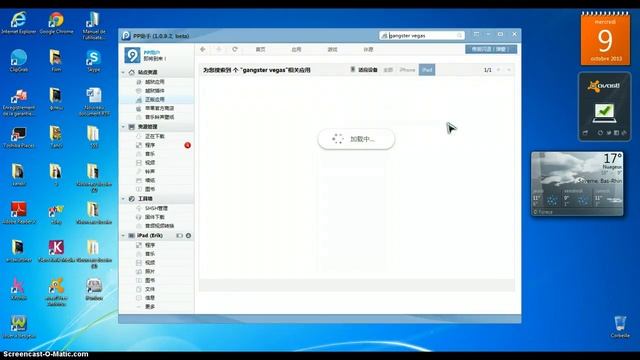
Task: Open the SHSH管理 tool
Action: 157,208
